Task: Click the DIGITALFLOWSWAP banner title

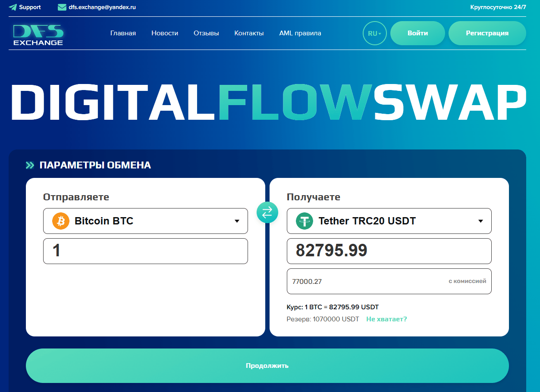Action: (x=268, y=102)
